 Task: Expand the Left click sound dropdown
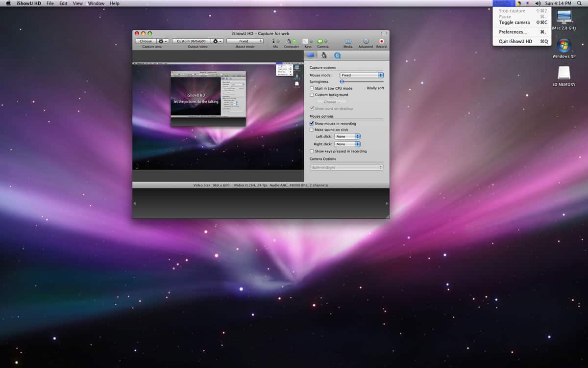[347, 136]
